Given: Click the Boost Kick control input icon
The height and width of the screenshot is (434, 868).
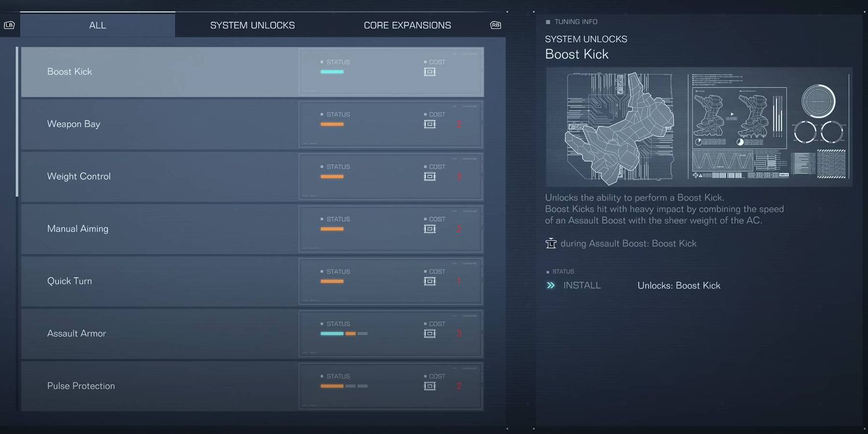Looking at the screenshot, I should coord(551,244).
